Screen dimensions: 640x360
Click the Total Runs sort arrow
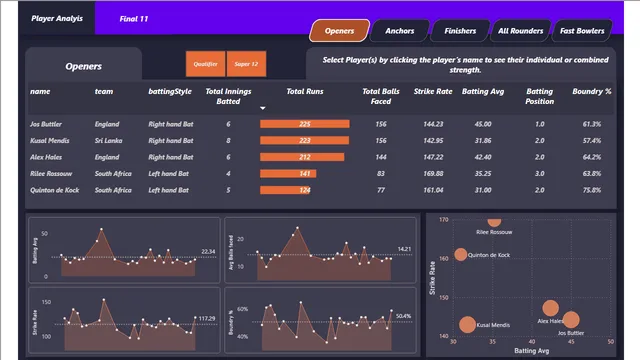262,108
